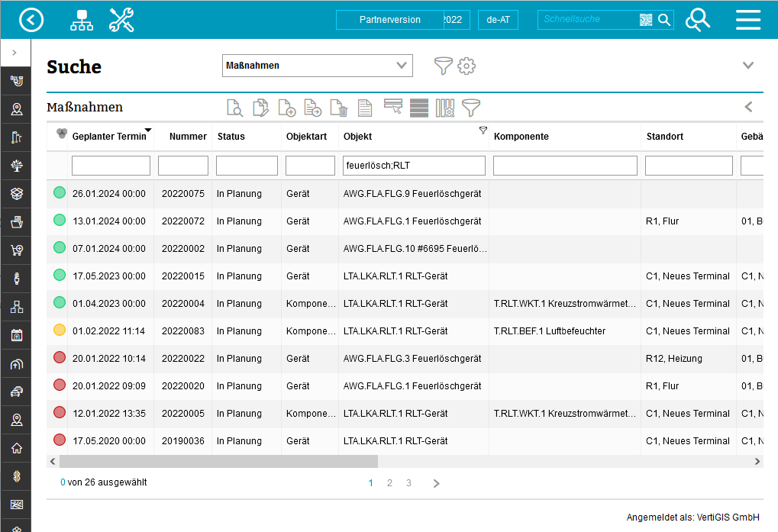Click green status dot of row 20220075
The height and width of the screenshot is (532, 778).
pyautogui.click(x=60, y=192)
